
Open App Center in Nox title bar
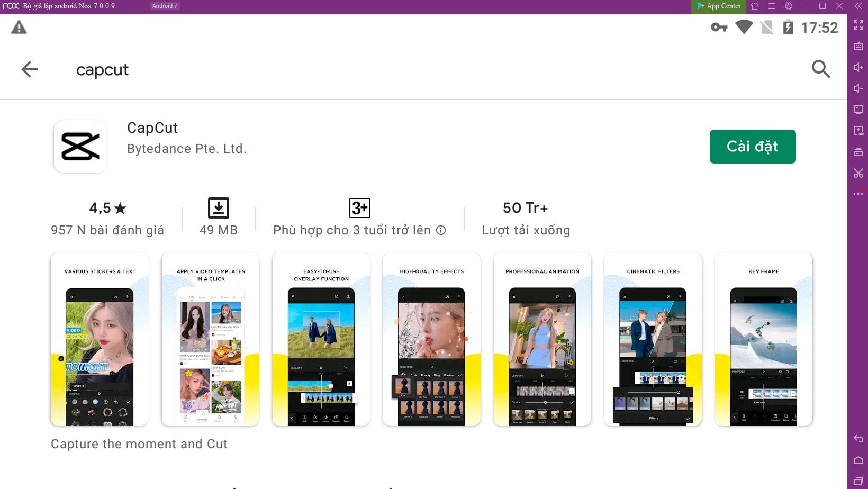point(719,6)
